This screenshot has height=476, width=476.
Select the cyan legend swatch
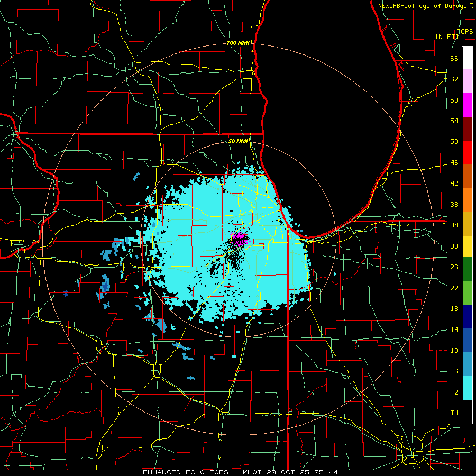(x=467, y=388)
